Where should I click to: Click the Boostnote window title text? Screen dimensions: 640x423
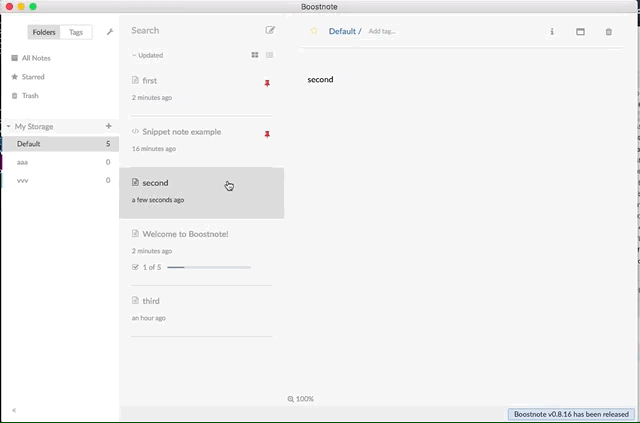click(319, 7)
